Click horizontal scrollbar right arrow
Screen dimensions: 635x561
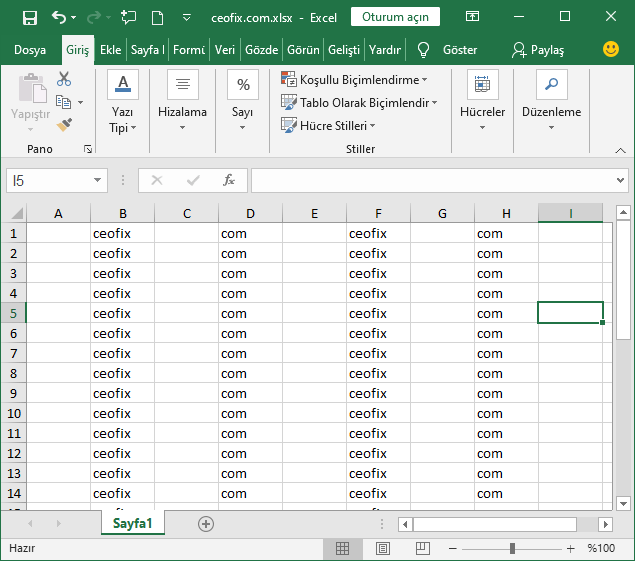click(x=605, y=525)
